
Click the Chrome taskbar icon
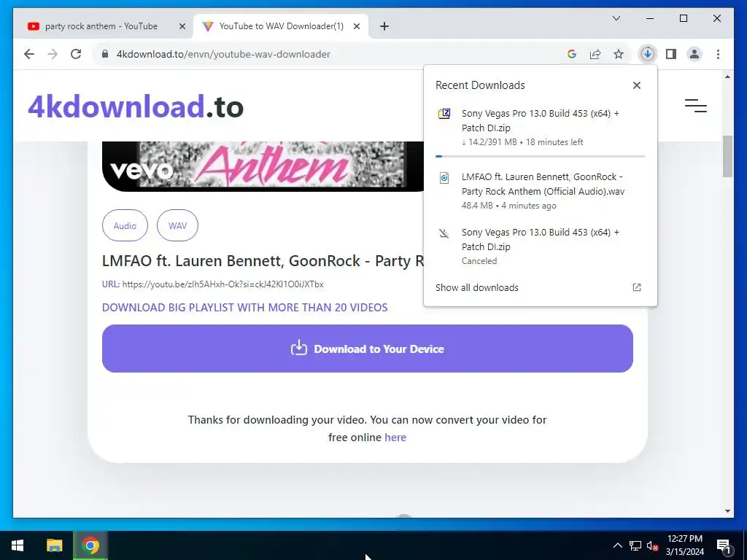(90, 545)
